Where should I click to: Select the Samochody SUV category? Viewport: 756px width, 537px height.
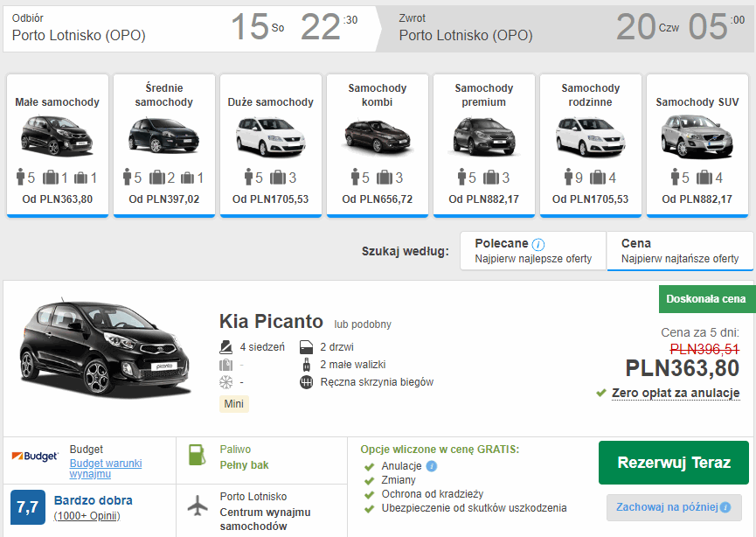click(x=697, y=145)
